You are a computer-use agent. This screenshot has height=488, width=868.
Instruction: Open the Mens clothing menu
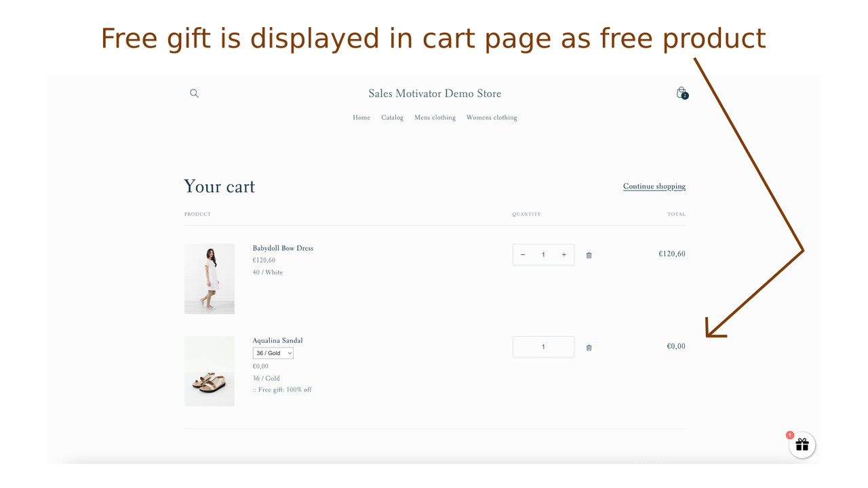pos(435,117)
